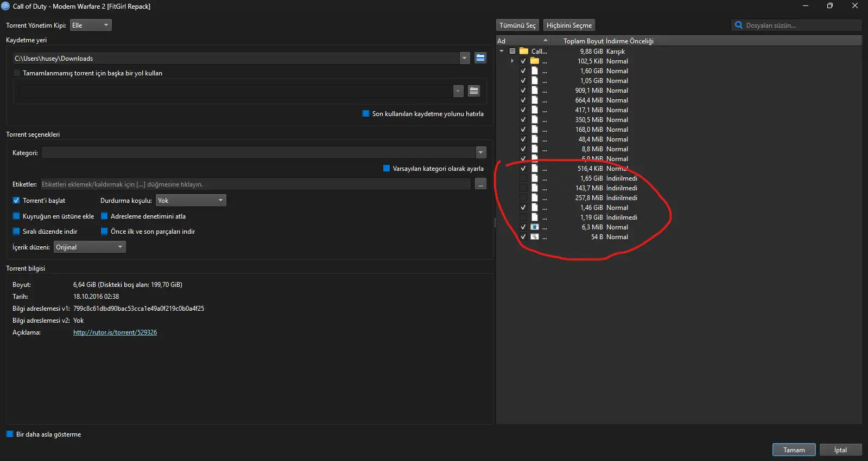Image resolution: width=868 pixels, height=461 pixels.
Task: Click the save path field C:\Users\husey\Downloads
Action: 236,58
